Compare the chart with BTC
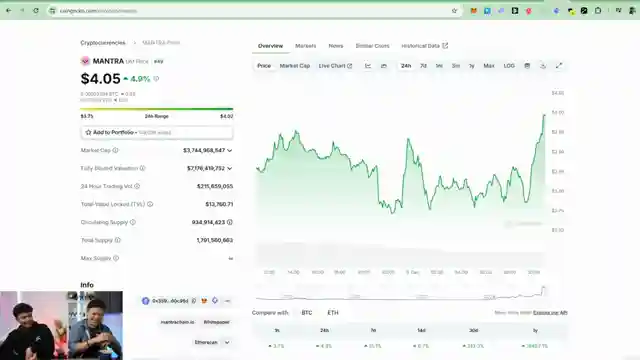The width and height of the screenshot is (640, 360). pos(307,313)
